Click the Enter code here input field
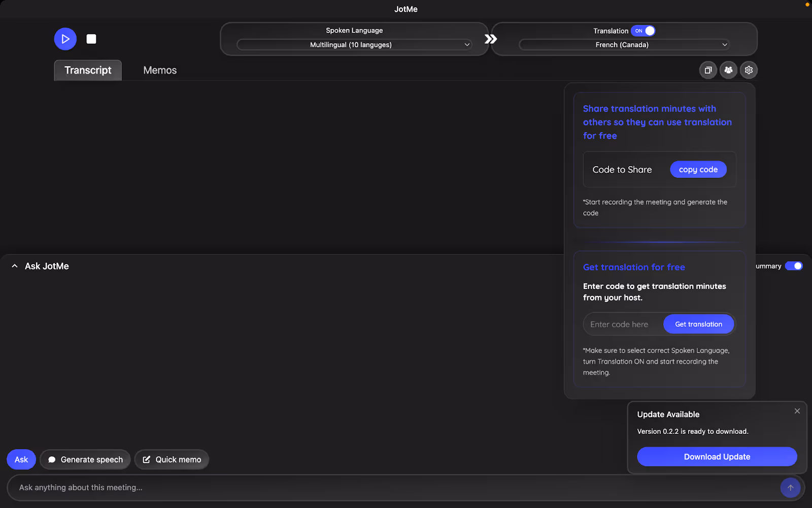812x508 pixels. coord(620,324)
